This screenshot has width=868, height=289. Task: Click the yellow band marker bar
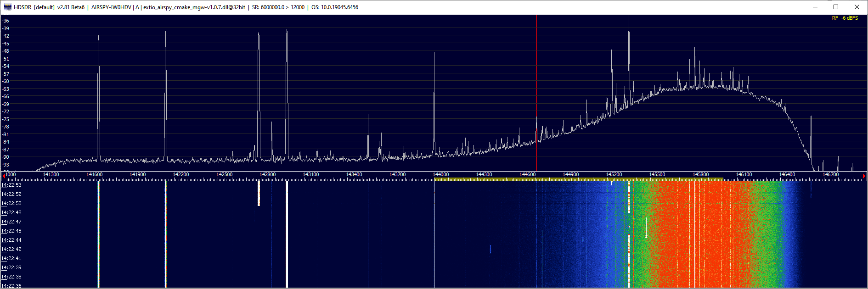579,179
